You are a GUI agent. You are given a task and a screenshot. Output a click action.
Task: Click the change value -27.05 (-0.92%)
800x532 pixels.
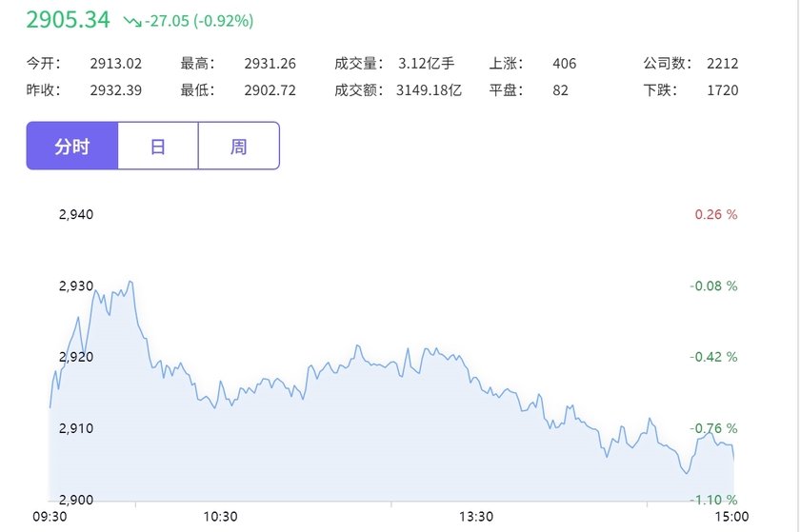pos(199,21)
